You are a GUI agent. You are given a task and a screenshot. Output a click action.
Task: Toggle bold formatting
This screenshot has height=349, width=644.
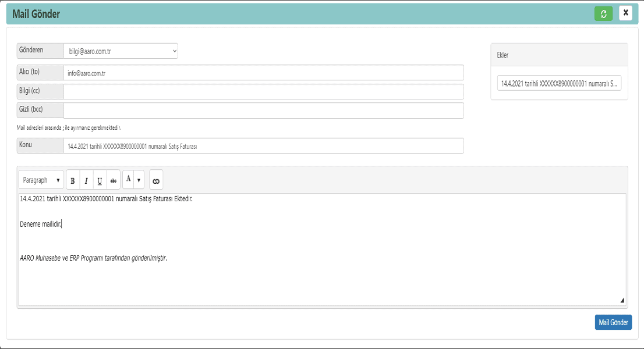73,181
